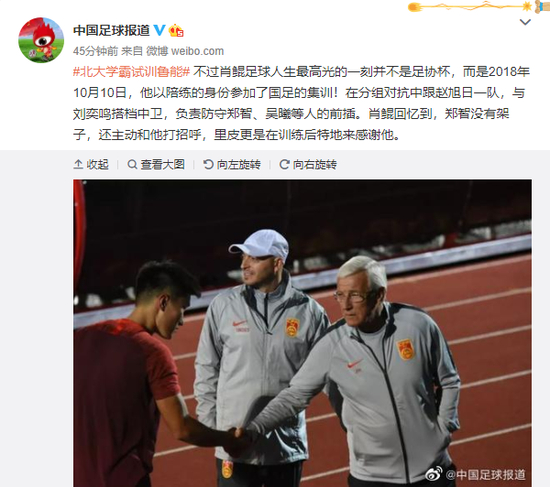Image resolution: width=550 pixels, height=487 pixels.
Task: Rotate the image left with 向左旋转
Action: (232, 164)
